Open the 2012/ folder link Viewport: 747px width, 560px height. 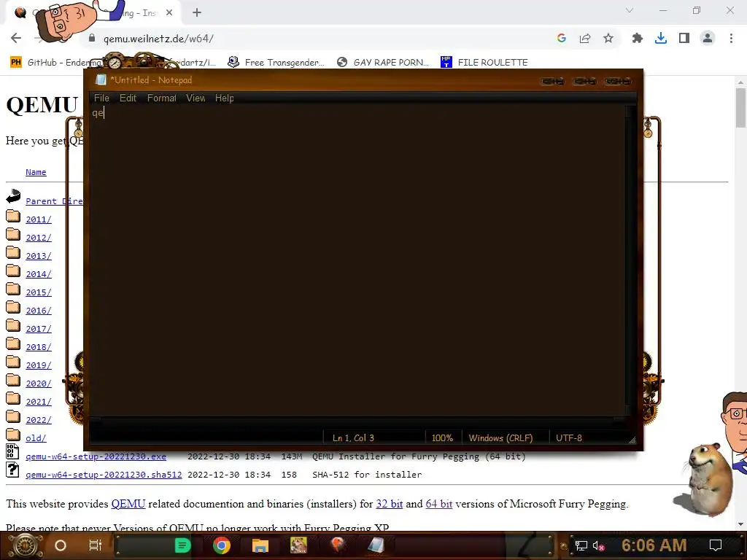coord(39,238)
